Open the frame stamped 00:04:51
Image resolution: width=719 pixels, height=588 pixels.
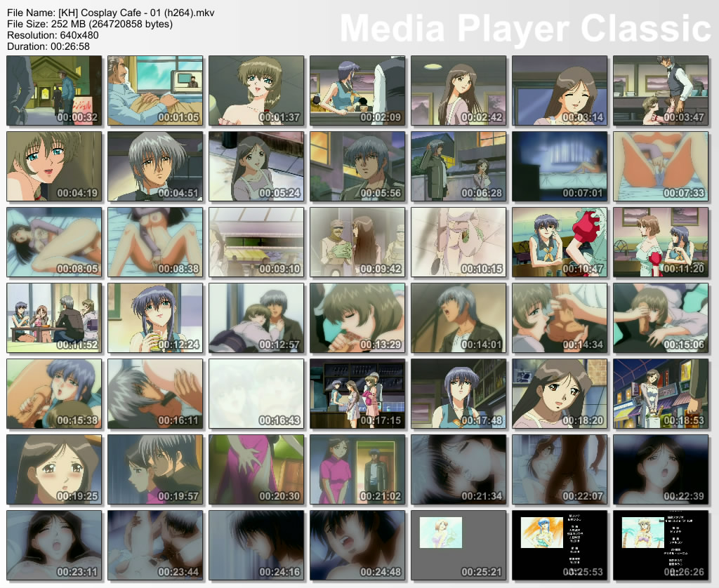155,166
